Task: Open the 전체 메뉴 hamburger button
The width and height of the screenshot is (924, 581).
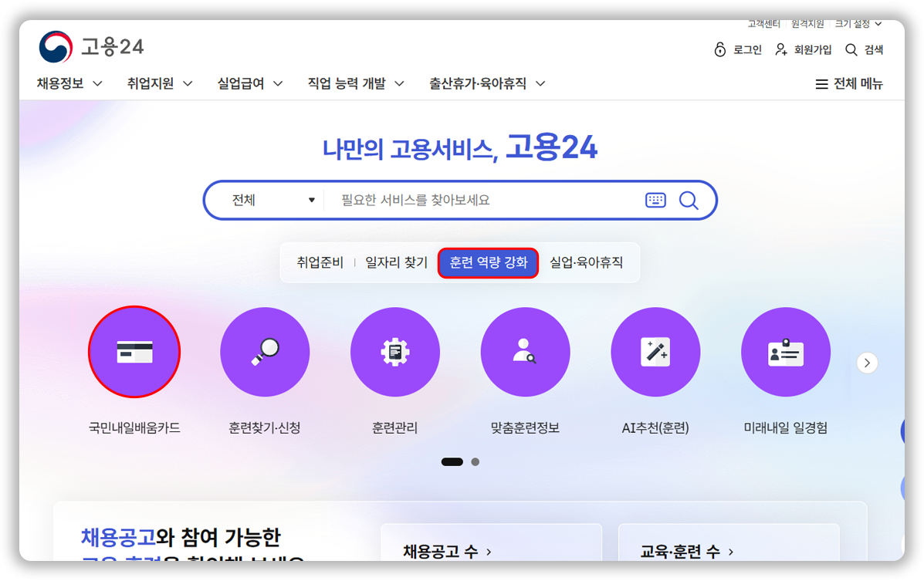Action: pyautogui.click(x=849, y=84)
